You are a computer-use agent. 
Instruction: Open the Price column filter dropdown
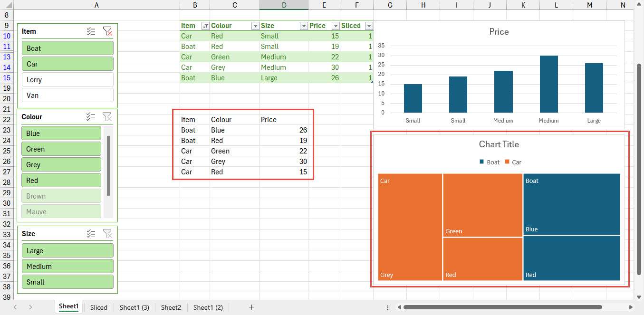[336, 25]
